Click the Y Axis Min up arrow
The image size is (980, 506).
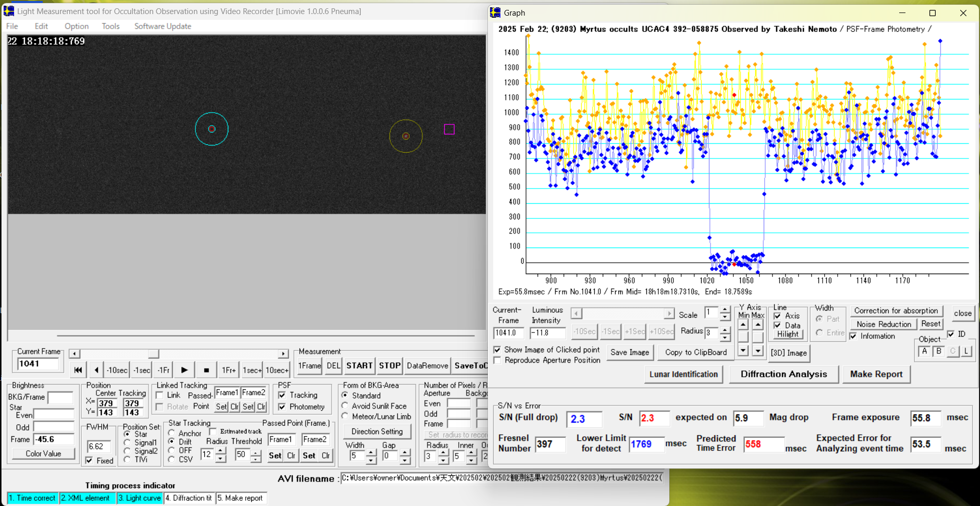[743, 325]
